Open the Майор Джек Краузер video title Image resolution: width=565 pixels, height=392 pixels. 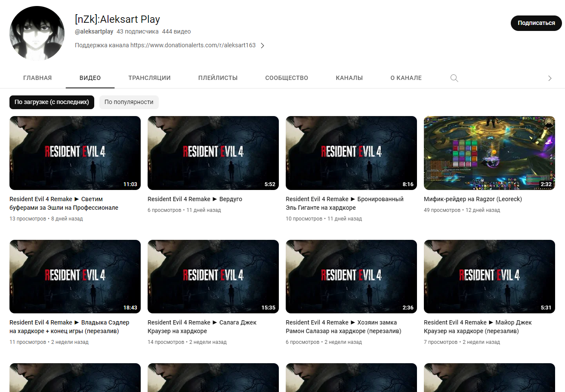(x=478, y=327)
